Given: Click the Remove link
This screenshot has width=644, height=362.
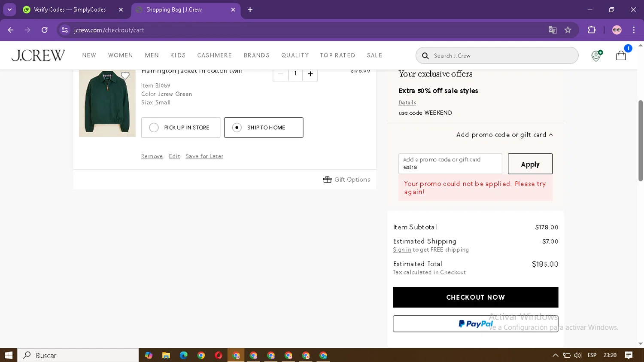Looking at the screenshot, I should click(x=152, y=156).
